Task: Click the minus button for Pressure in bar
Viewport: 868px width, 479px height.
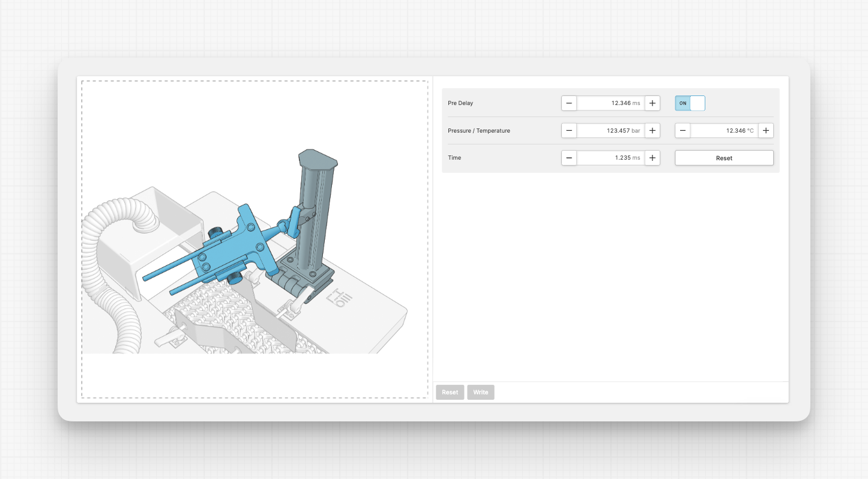Action: tap(569, 131)
